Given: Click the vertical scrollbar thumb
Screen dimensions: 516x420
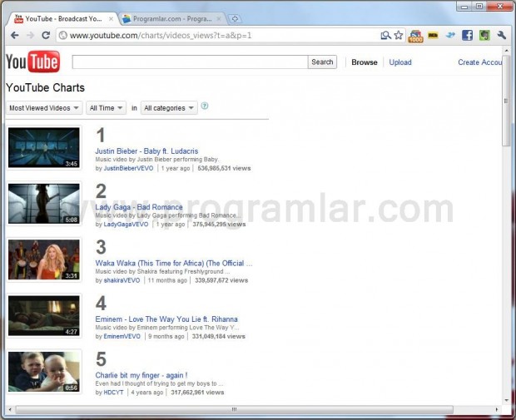Looking at the screenshot, I should (x=506, y=101).
